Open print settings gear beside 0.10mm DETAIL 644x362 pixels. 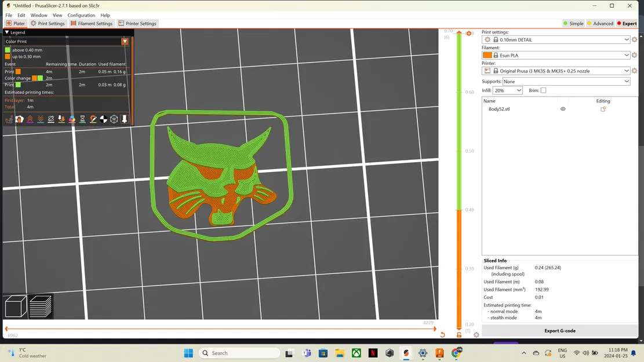coord(634,40)
